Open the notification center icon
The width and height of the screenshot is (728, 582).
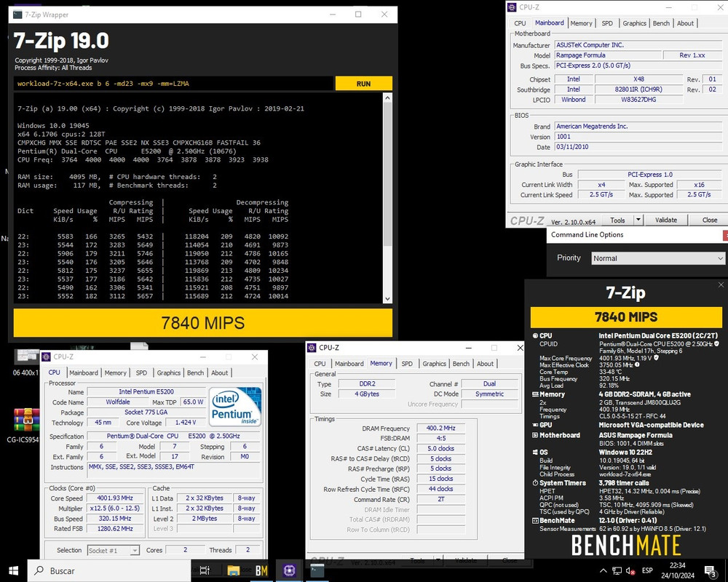pyautogui.click(x=711, y=570)
